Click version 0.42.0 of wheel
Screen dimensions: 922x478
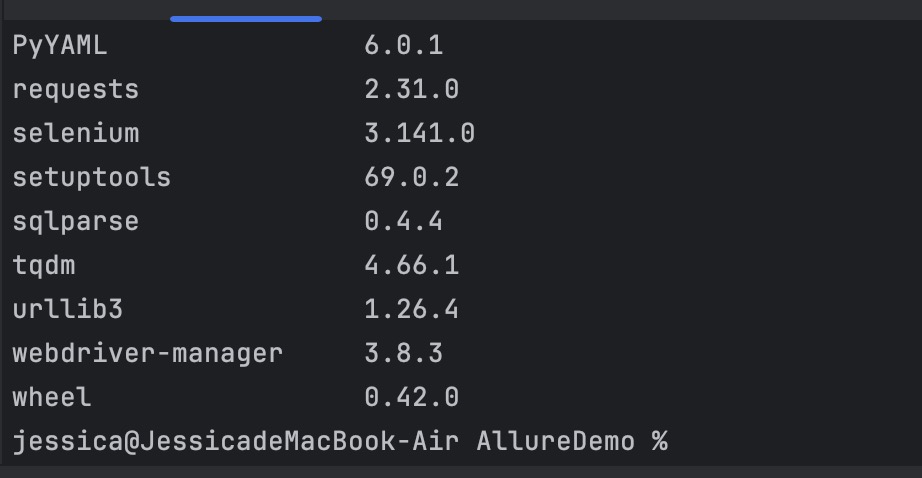pos(412,397)
